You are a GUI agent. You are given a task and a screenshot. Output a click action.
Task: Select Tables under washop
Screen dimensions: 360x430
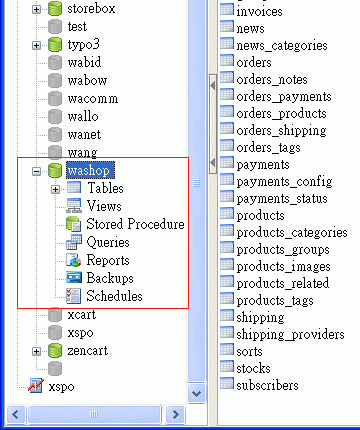pyautogui.click(x=105, y=188)
